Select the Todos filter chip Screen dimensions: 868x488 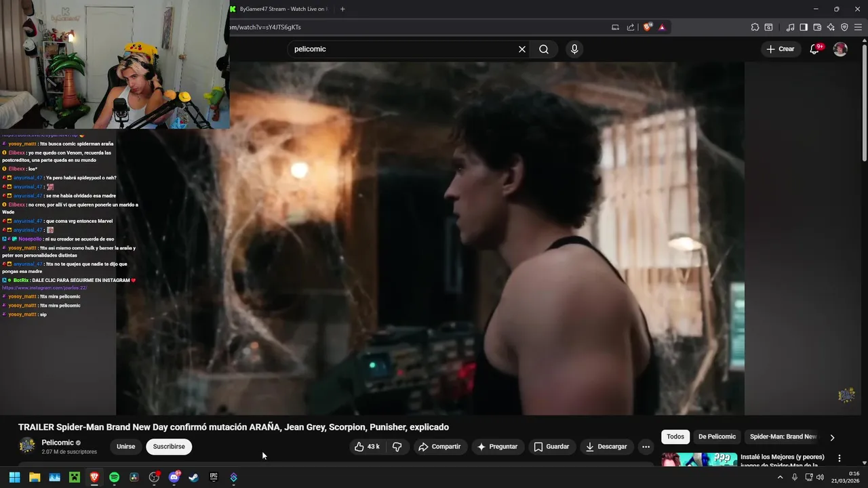(675, 436)
